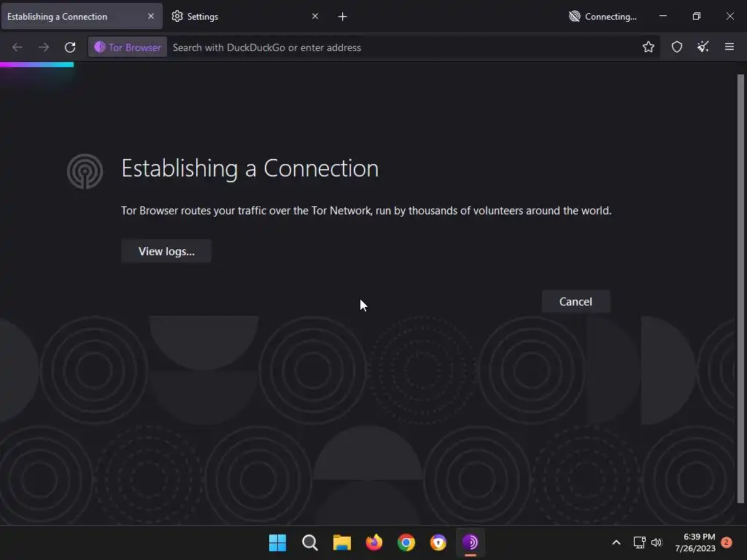Viewport: 747px width, 560px height.
Task: Click the Establishing a Connection heading
Action: [x=250, y=168]
